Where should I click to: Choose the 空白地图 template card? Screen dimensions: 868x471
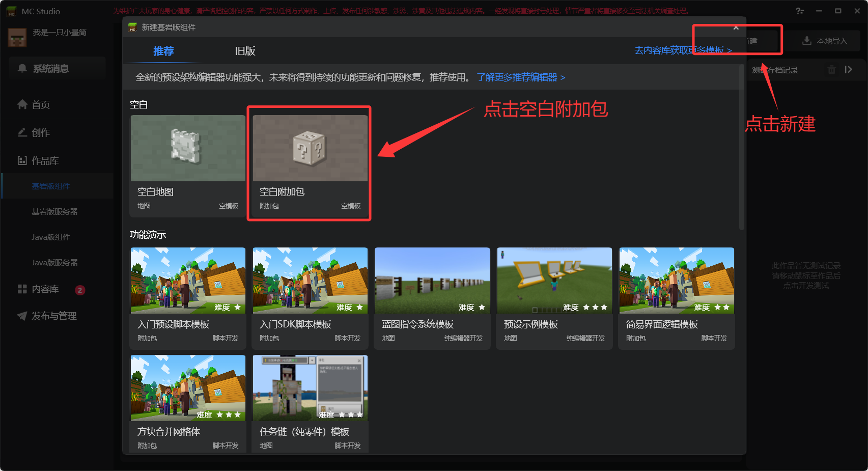click(188, 166)
